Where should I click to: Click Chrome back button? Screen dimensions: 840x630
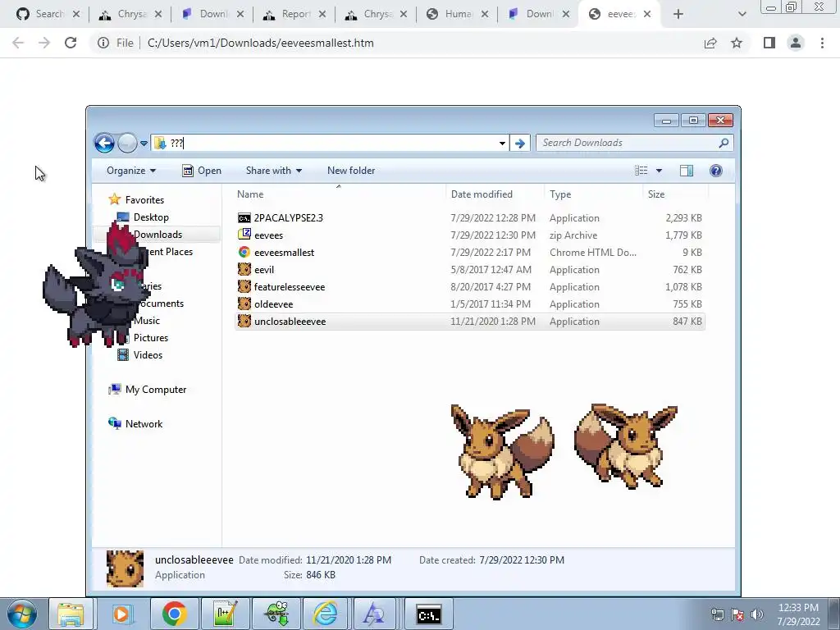(18, 43)
